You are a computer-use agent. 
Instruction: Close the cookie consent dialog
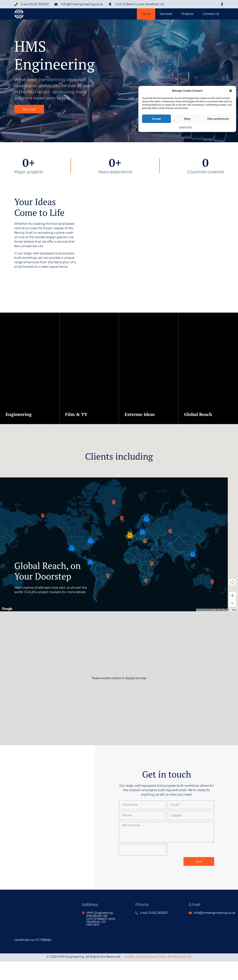[230, 91]
